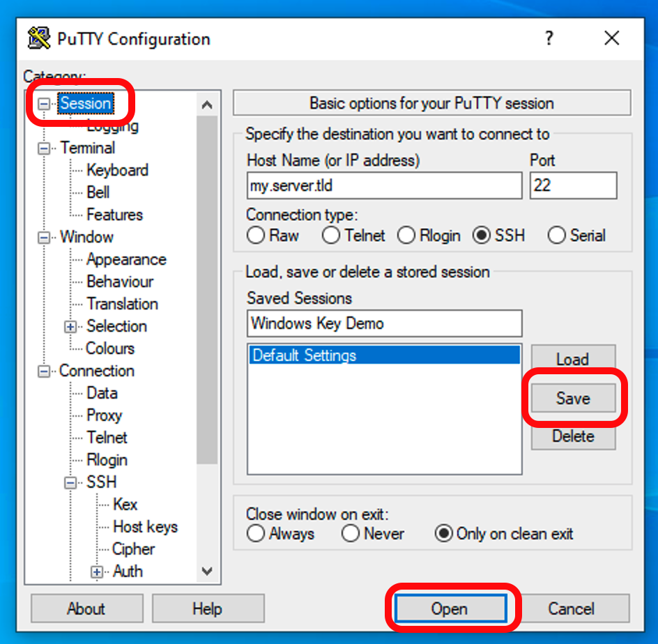The width and height of the screenshot is (658, 644).
Task: Click the Help button
Action: [x=208, y=608]
